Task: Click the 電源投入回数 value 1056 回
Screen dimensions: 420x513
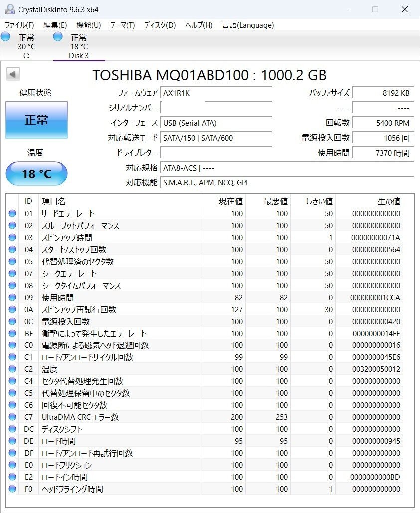Action: click(383, 138)
